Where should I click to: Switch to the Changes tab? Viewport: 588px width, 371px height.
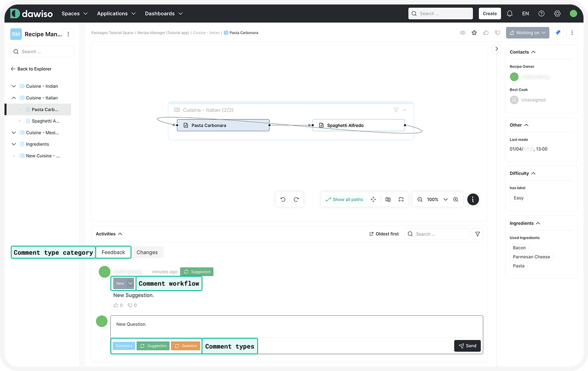[x=147, y=252]
